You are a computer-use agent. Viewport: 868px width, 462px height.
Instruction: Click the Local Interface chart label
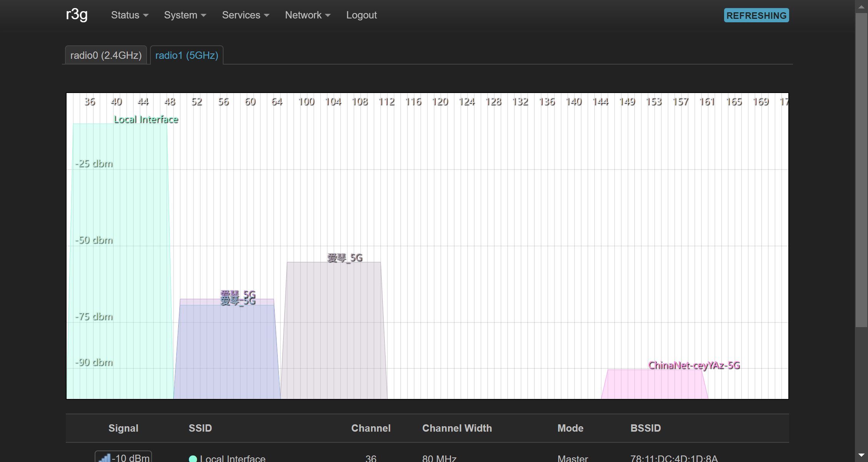click(x=146, y=120)
